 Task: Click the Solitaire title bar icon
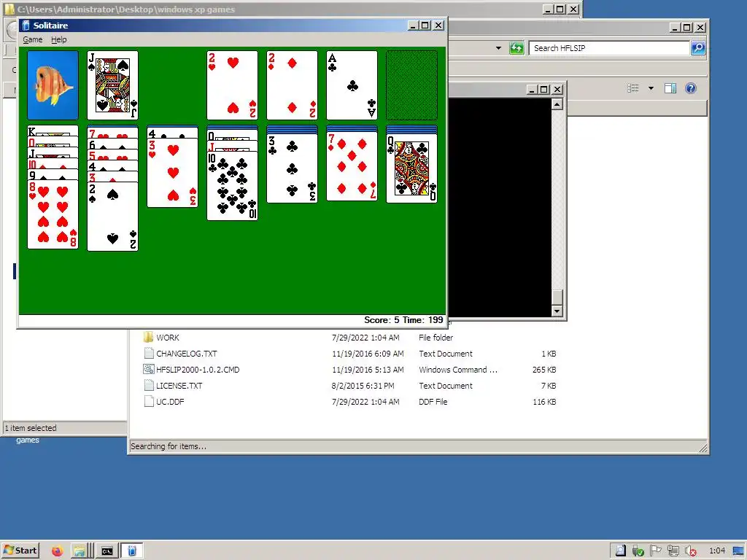(x=26, y=26)
